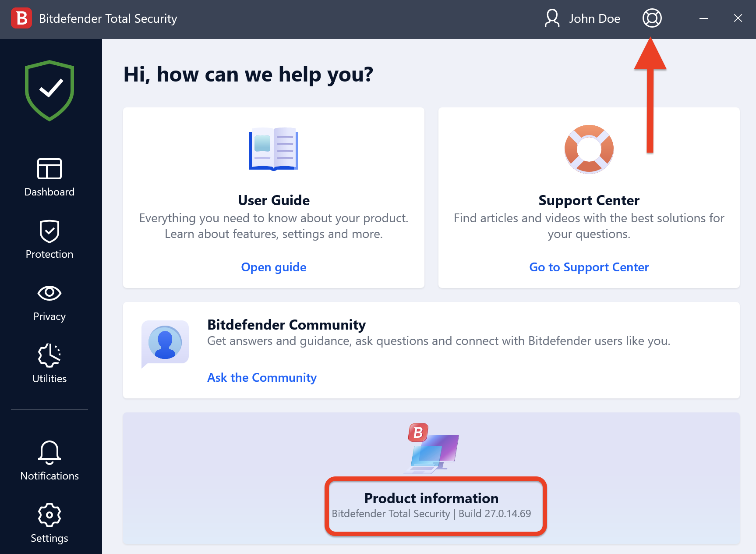756x554 pixels.
Task: Click Ask the Community link
Action: pos(262,377)
